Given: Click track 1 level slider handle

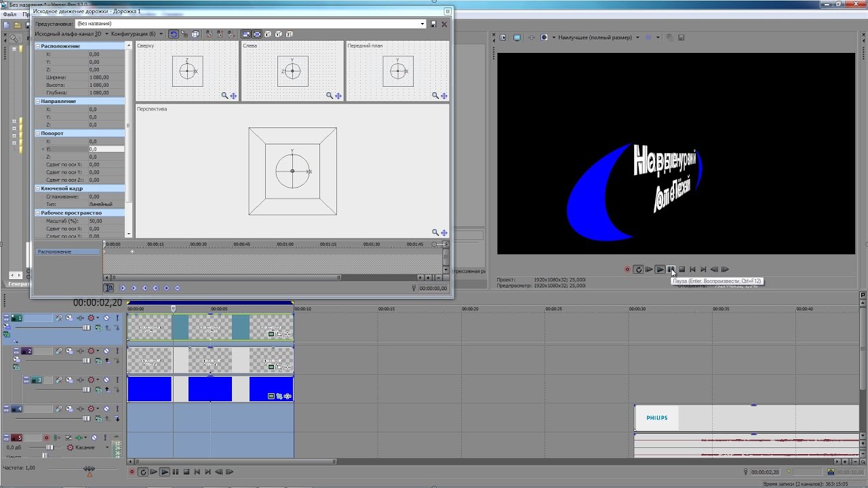Looking at the screenshot, I should pyautogui.click(x=86, y=327).
